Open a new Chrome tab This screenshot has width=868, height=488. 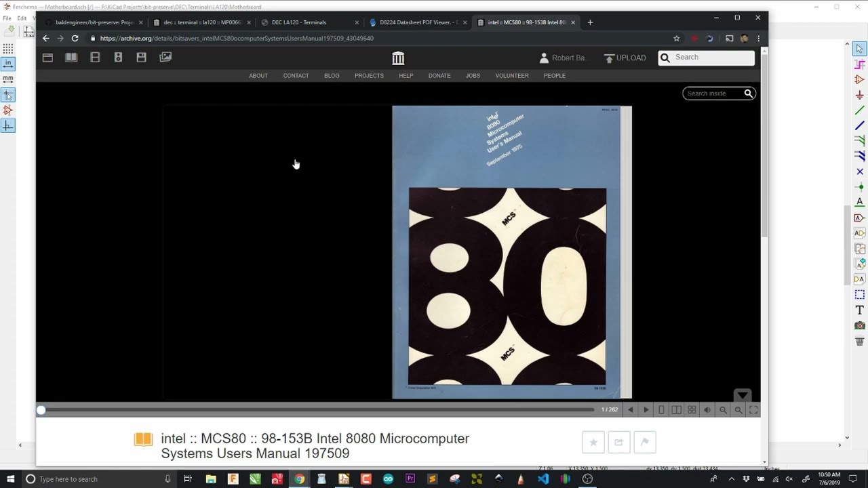pos(590,22)
